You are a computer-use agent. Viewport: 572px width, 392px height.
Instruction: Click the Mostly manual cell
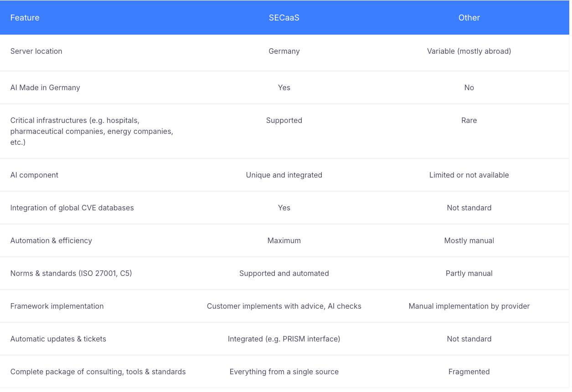coord(469,240)
